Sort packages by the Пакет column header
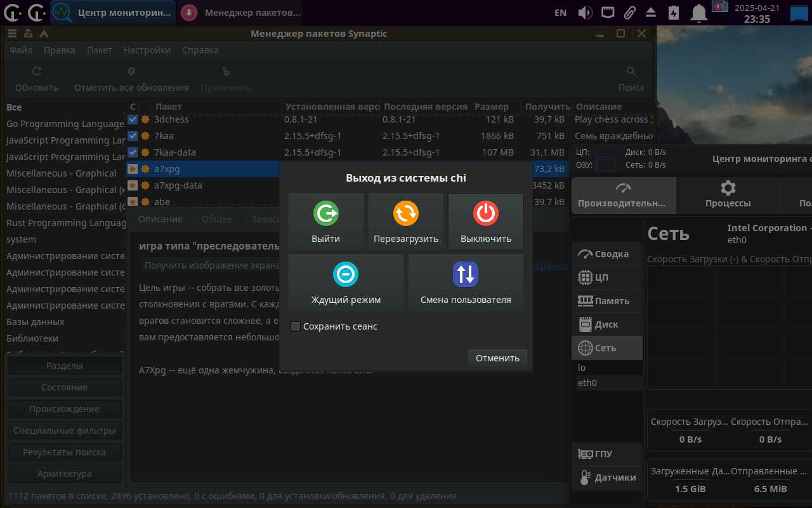The image size is (812, 508). [216, 107]
